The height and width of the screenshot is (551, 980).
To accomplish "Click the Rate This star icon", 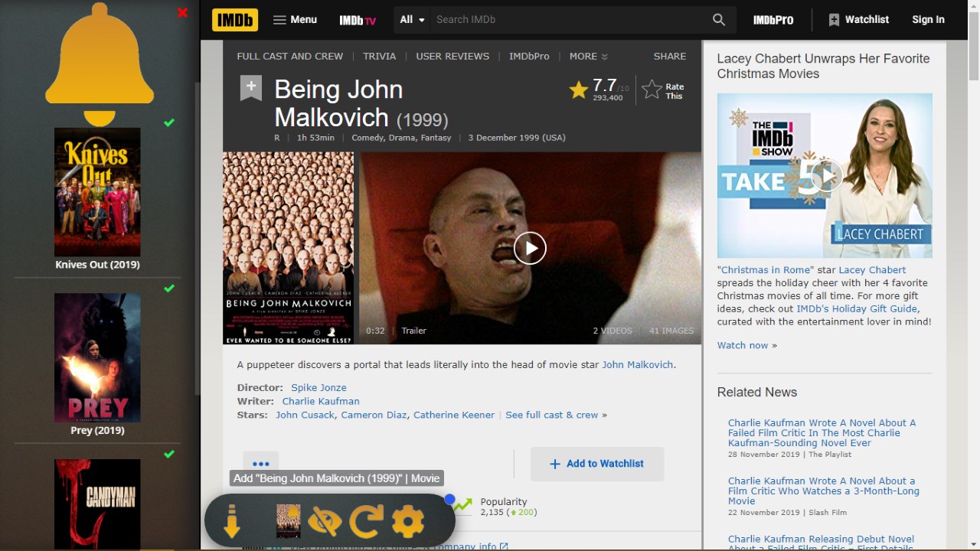I will [x=652, y=90].
